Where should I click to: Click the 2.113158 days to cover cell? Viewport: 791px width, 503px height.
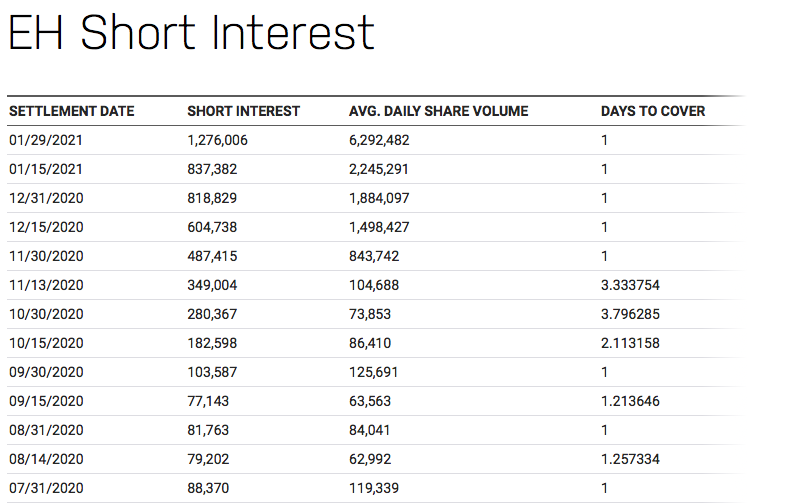630,343
